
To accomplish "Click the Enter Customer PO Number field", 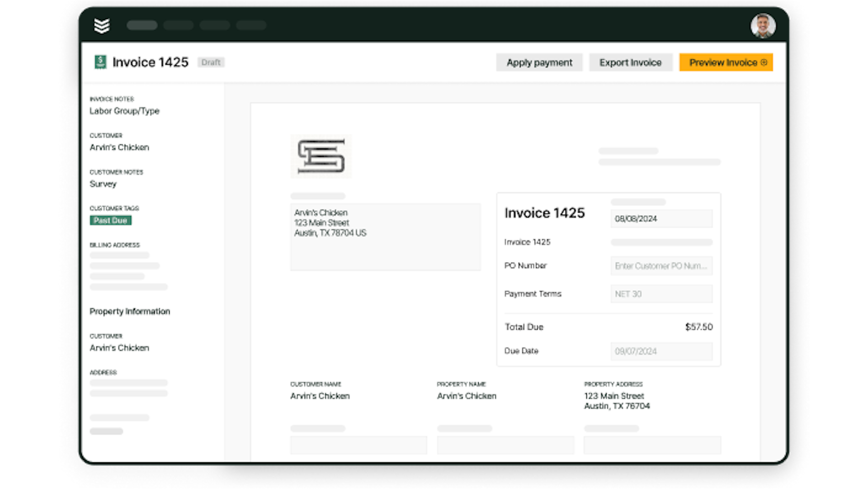I will pos(661,266).
